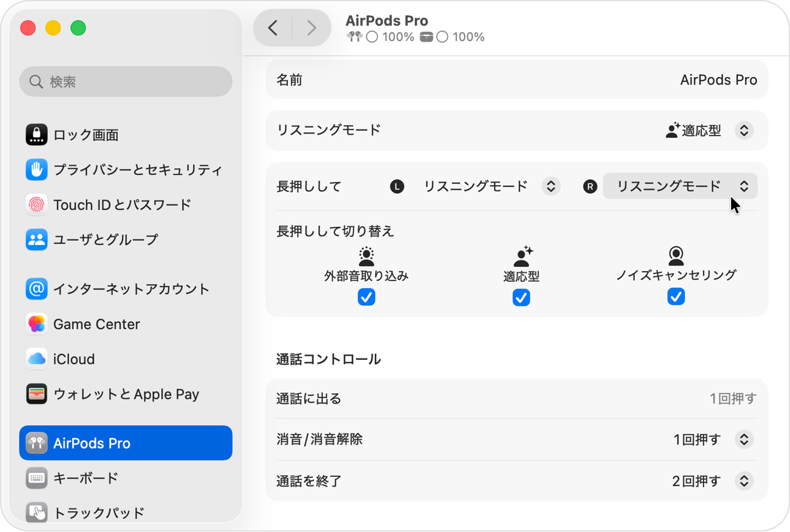The height and width of the screenshot is (532, 790).
Task: Select the Touch IDとパスワード icon
Action: [x=36, y=205]
